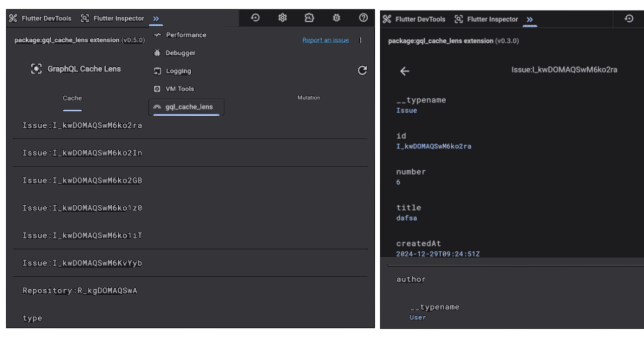The height and width of the screenshot is (337, 644).
Task: Click the author field label
Action: coord(411,279)
